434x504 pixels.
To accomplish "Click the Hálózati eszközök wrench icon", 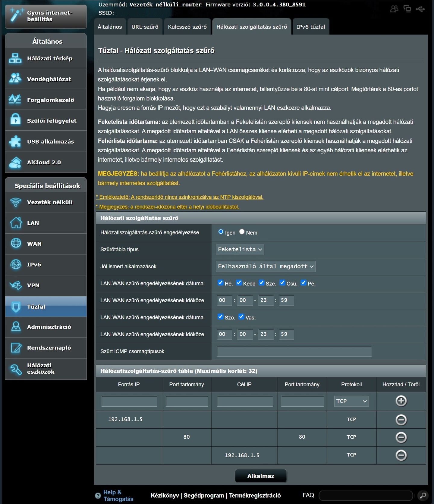I will tap(16, 369).
